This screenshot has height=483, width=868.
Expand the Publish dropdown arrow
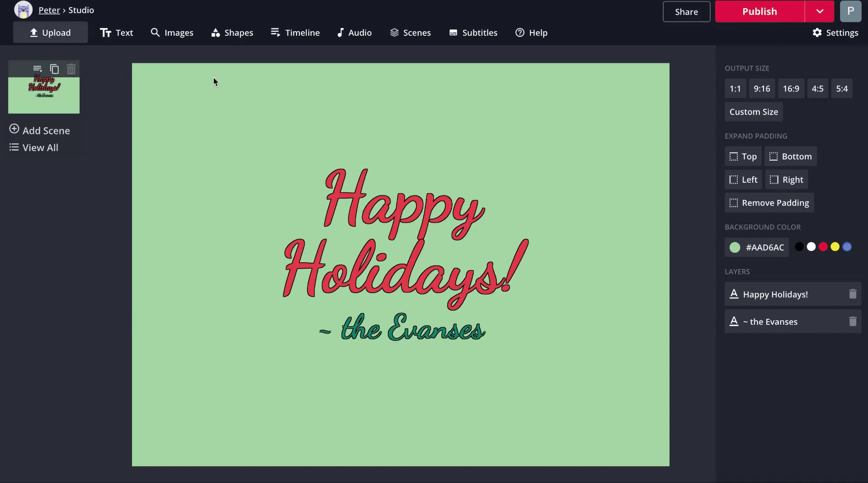(819, 11)
